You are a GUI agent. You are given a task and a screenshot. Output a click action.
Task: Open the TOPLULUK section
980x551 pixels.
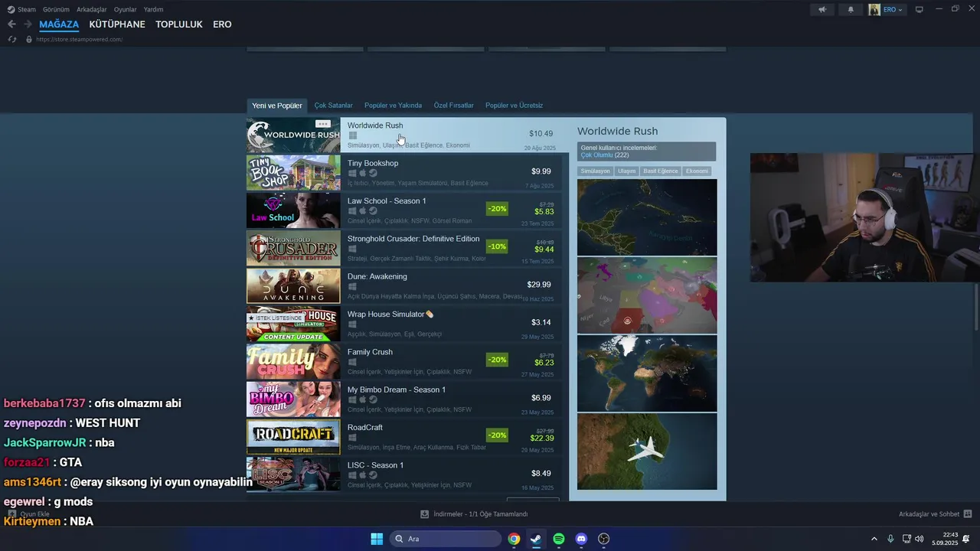(179, 24)
